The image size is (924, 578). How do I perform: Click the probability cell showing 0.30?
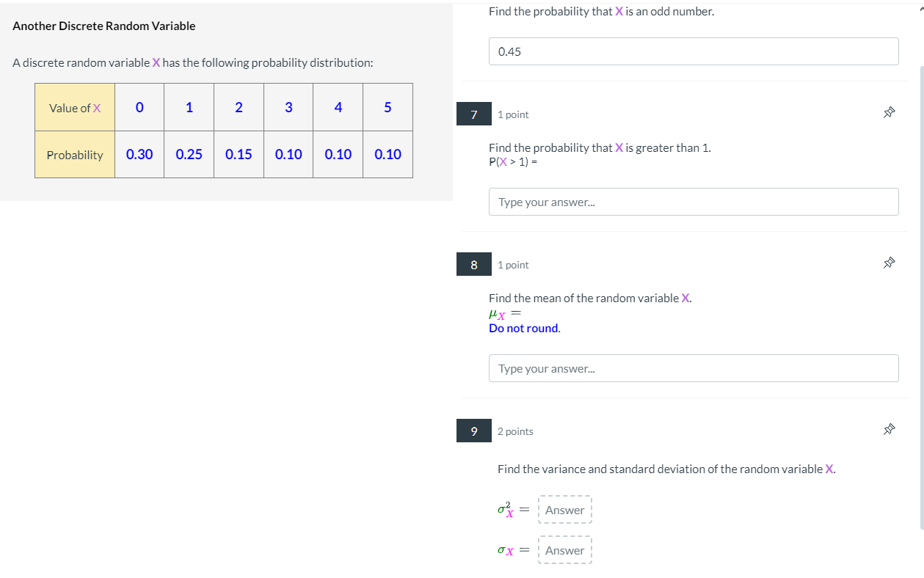pos(139,154)
